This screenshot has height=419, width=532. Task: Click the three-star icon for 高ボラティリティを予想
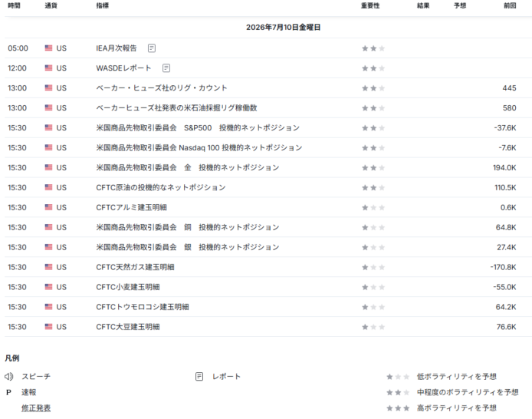398,408
